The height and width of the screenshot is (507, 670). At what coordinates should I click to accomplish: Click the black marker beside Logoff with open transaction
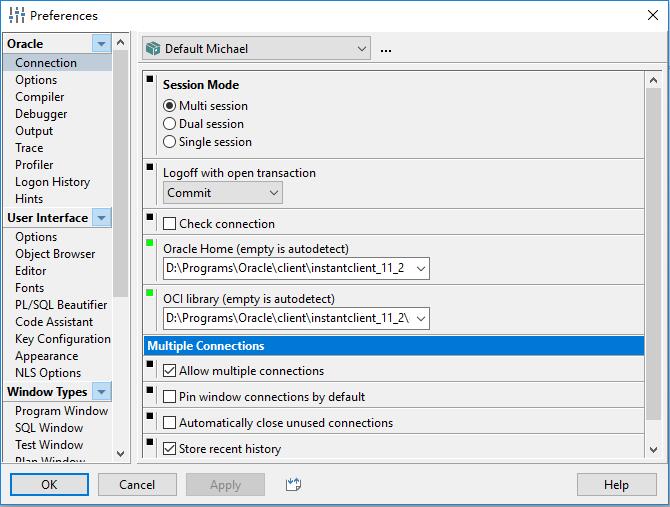151,167
